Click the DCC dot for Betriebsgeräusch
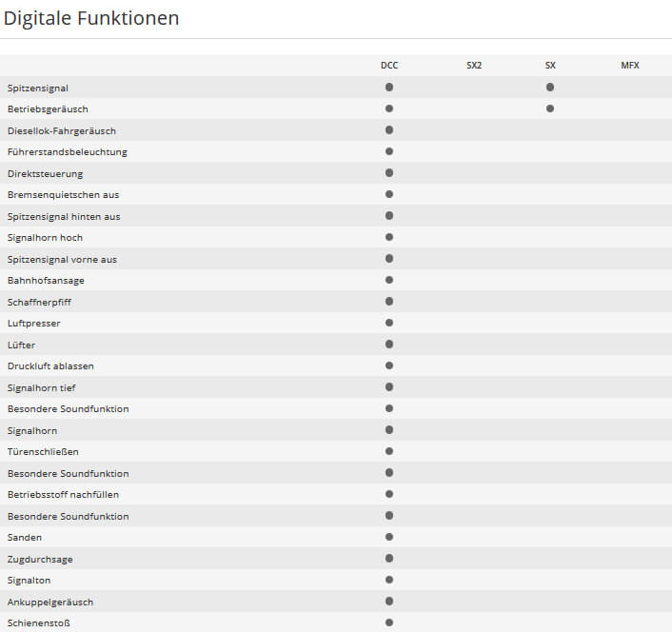The width and height of the screenshot is (672, 632). [389, 109]
